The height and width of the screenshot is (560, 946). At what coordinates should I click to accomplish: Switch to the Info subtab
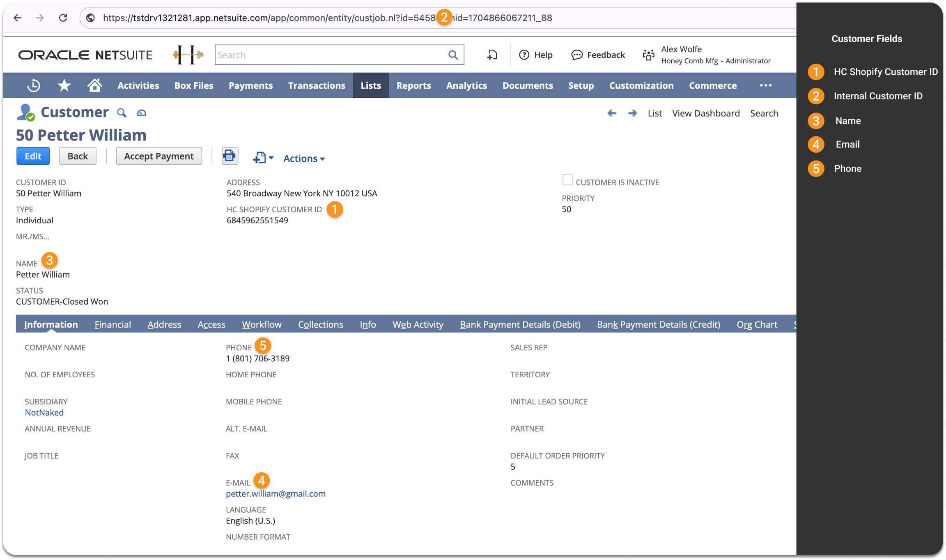click(368, 324)
